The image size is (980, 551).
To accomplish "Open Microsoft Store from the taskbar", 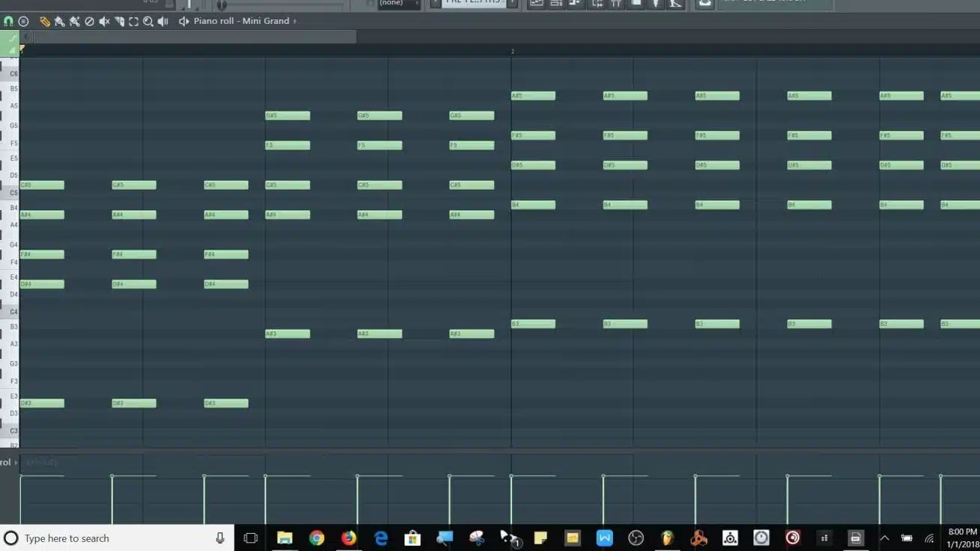I will (412, 538).
